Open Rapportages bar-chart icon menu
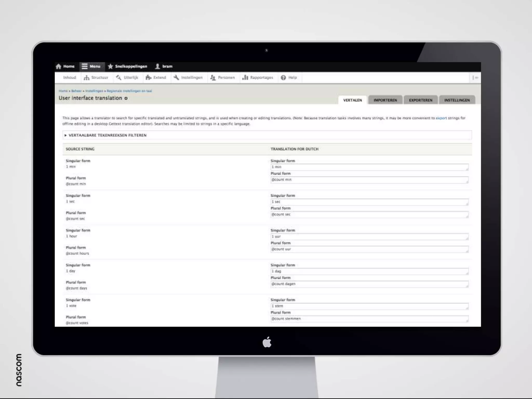This screenshot has width=532, height=399. point(245,78)
